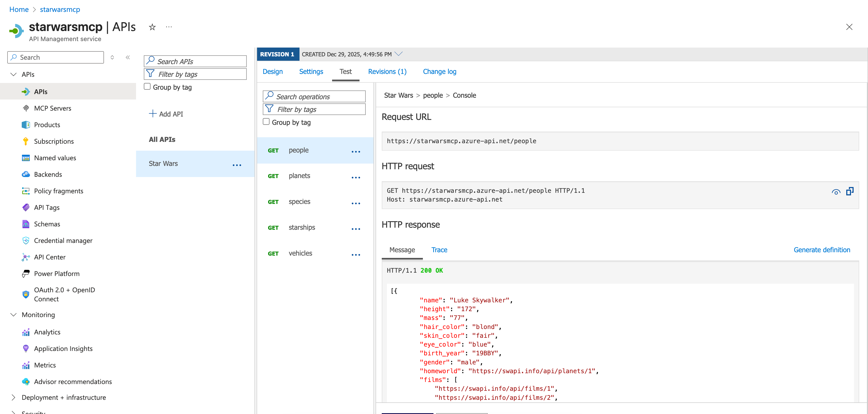Open MCP Servers in the sidebar

[53, 108]
